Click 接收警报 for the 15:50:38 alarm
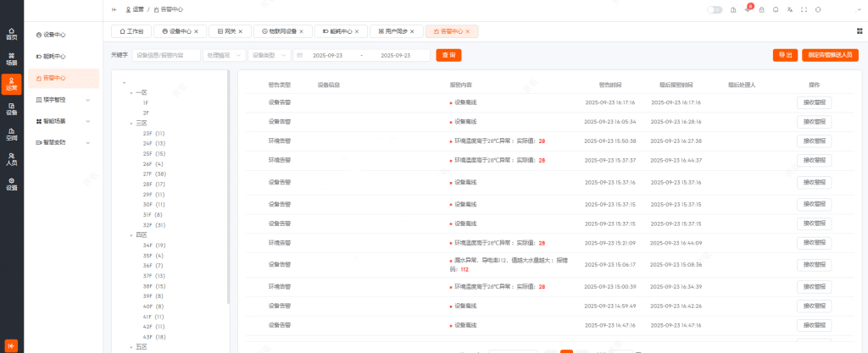Viewport: 868px width, 353px height. coord(814,141)
